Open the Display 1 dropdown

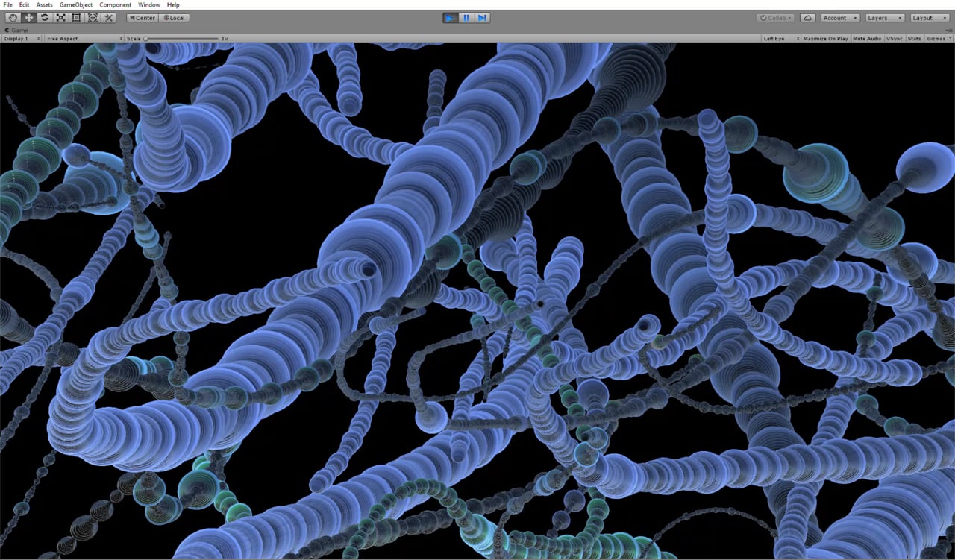point(22,38)
